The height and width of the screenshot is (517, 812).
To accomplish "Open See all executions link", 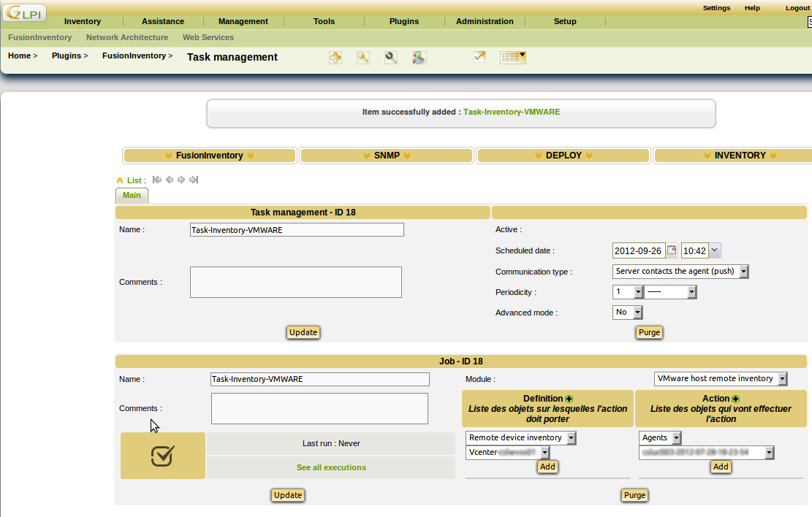I will click(x=331, y=467).
